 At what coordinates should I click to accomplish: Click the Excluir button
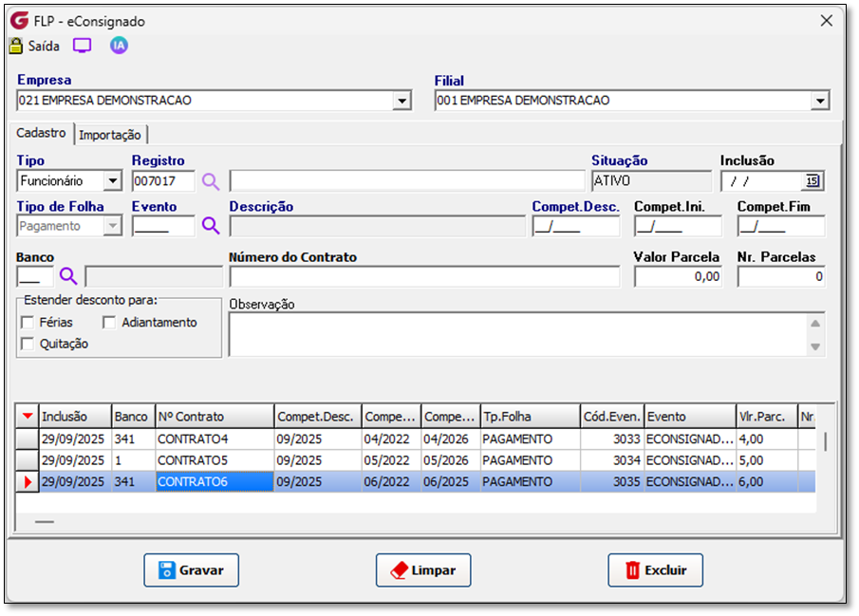655,569
